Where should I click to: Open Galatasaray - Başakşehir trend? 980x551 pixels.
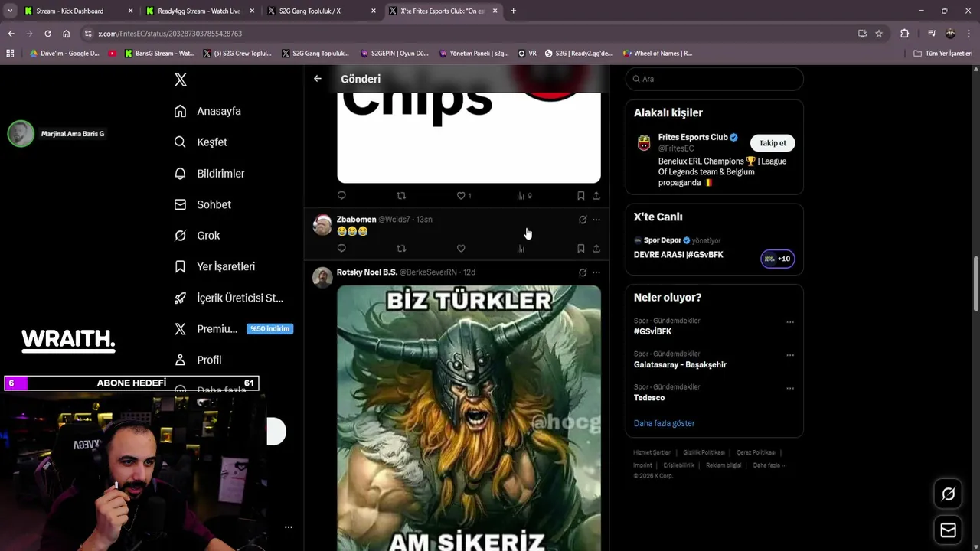point(680,365)
